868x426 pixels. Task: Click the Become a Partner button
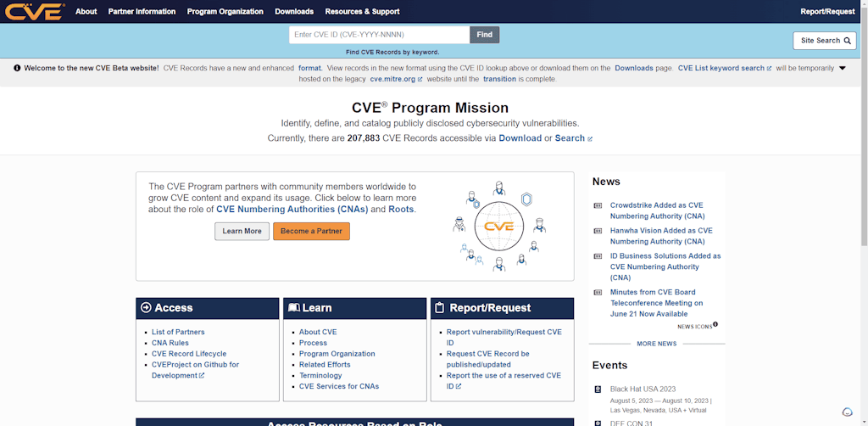(311, 232)
